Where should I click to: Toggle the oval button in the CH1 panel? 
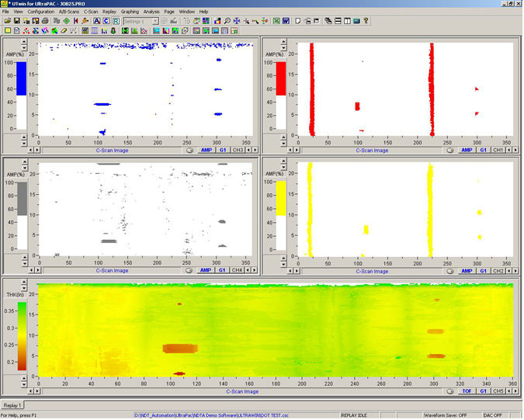pos(449,151)
